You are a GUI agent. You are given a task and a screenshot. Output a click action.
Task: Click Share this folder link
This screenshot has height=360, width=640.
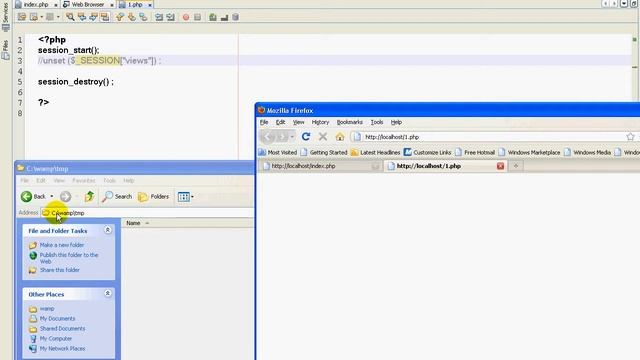60,270
